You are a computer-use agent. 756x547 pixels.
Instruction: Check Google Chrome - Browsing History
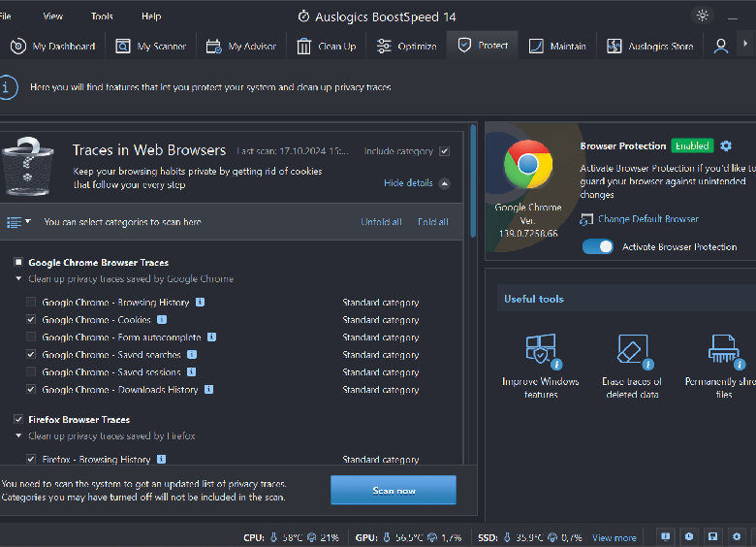coord(31,302)
